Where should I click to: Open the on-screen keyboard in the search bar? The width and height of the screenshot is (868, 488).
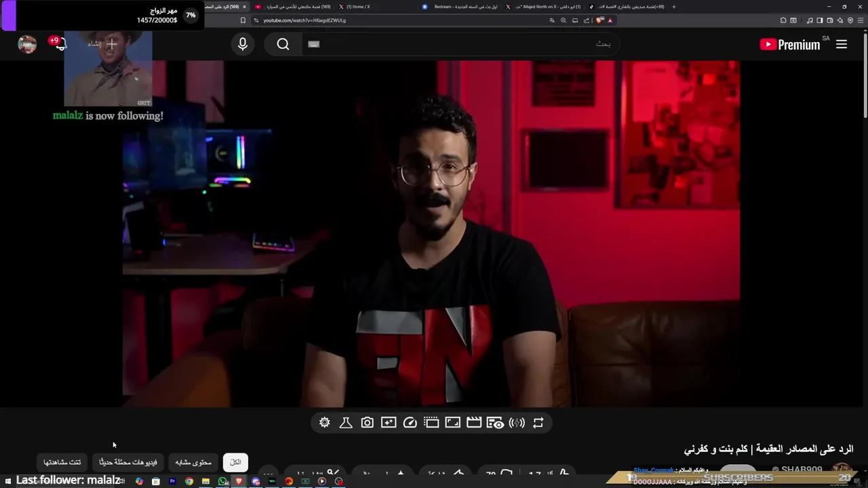point(313,44)
